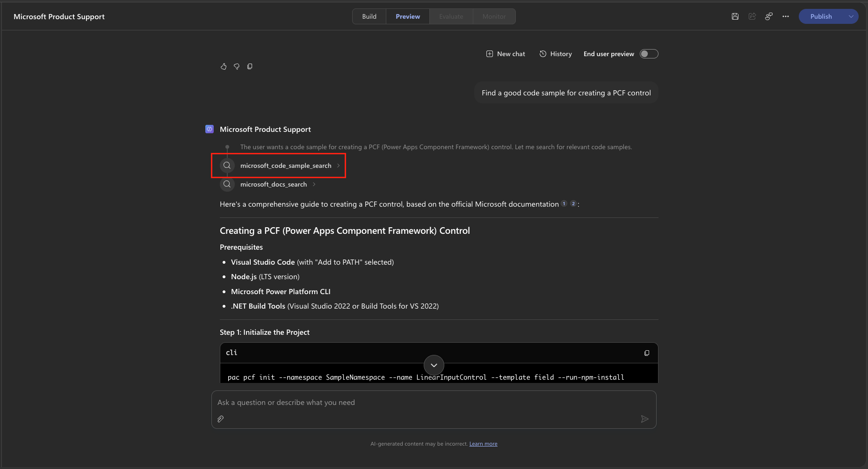Click the Microsoft Product Support agent avatar
This screenshot has width=868, height=469.
[x=210, y=129]
